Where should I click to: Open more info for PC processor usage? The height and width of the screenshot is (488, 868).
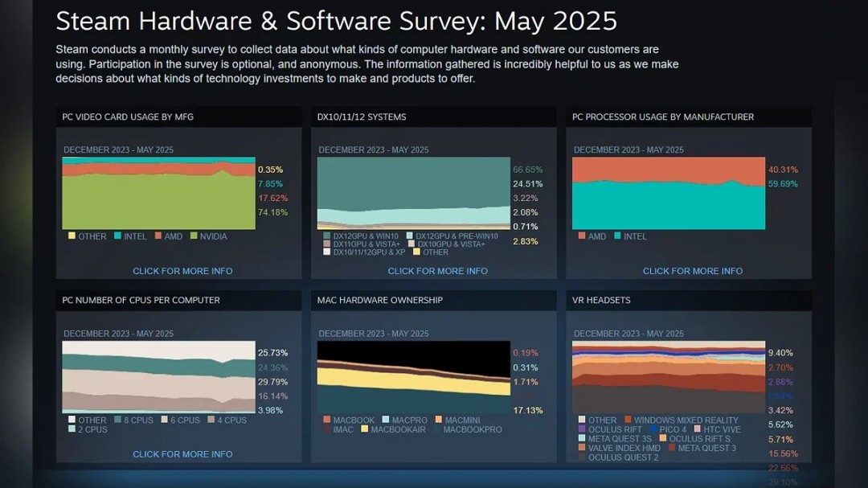click(692, 271)
